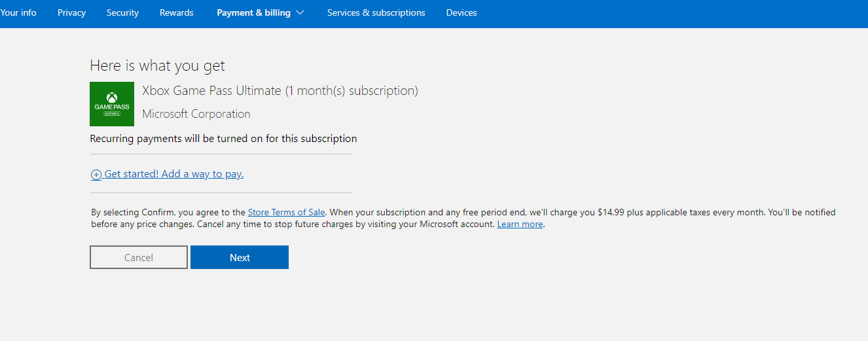Click the Xbox Game Pass logo icon
868x341 pixels.
click(x=112, y=104)
